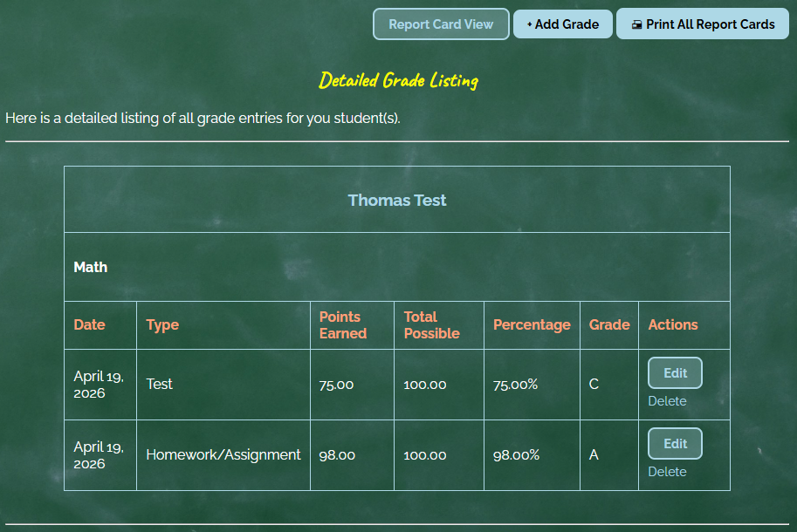797x532 pixels.
Task: Click the April 19 date in Homework row
Action: [99, 455]
